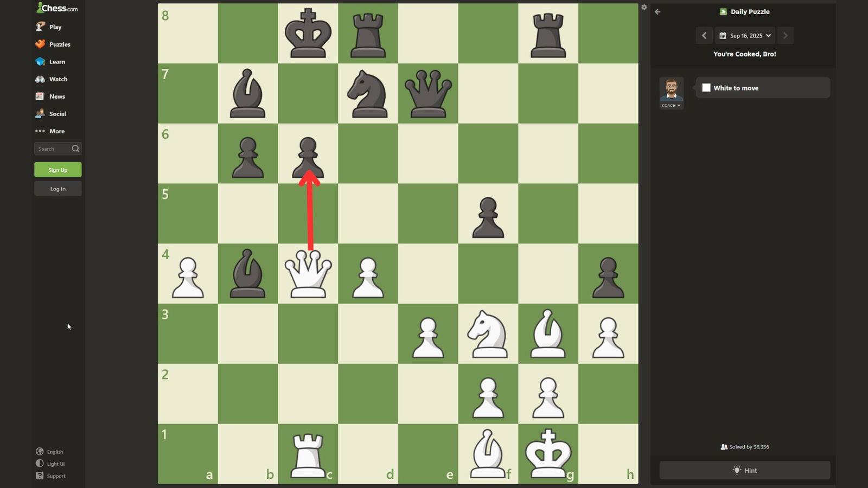The image size is (868, 488).
Task: Click the lightbulb Hint button
Action: (744, 470)
